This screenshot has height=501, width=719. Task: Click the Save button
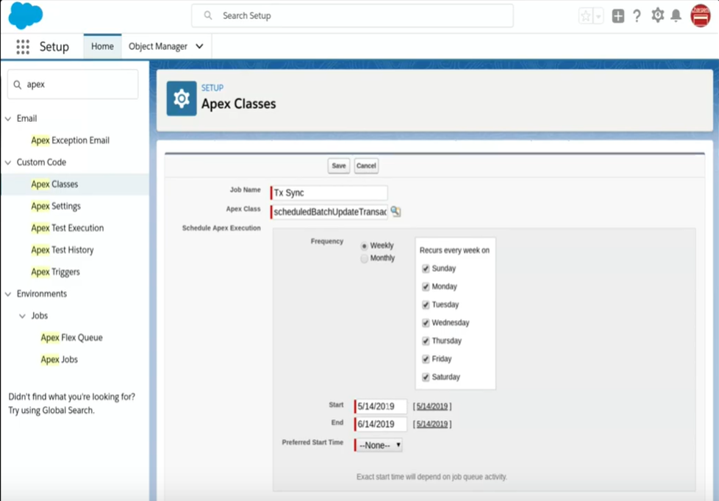338,166
